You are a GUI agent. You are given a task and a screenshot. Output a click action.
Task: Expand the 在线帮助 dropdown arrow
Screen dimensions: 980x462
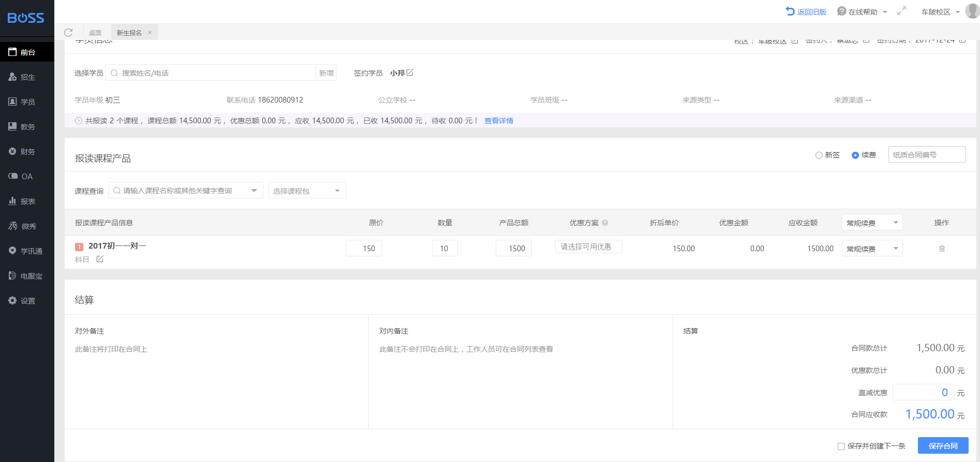point(885,12)
